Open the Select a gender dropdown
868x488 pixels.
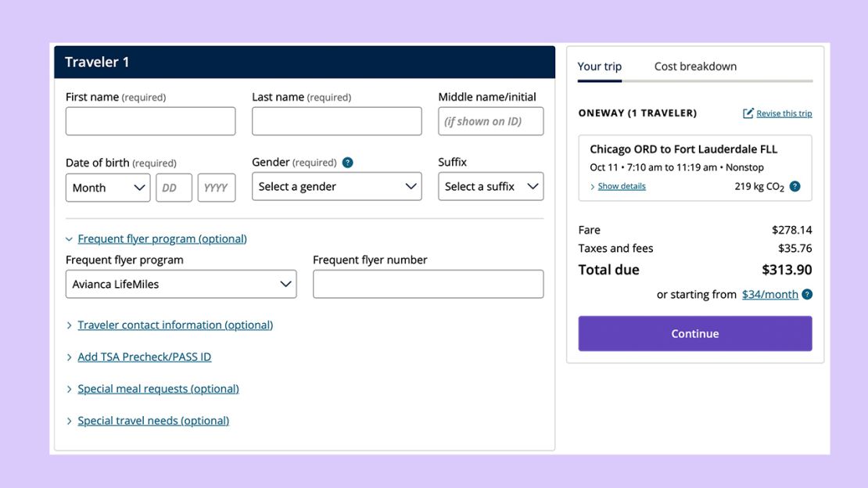coord(336,187)
